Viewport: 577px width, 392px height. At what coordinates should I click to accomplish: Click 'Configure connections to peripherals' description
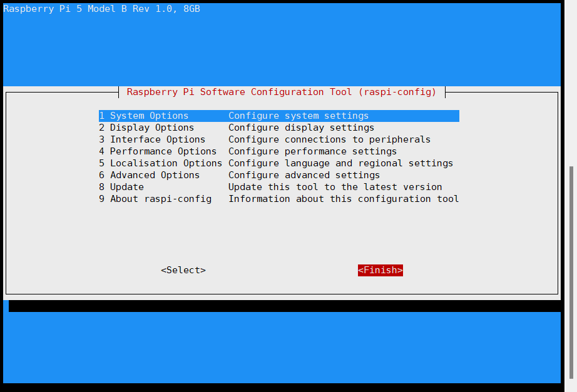click(329, 139)
